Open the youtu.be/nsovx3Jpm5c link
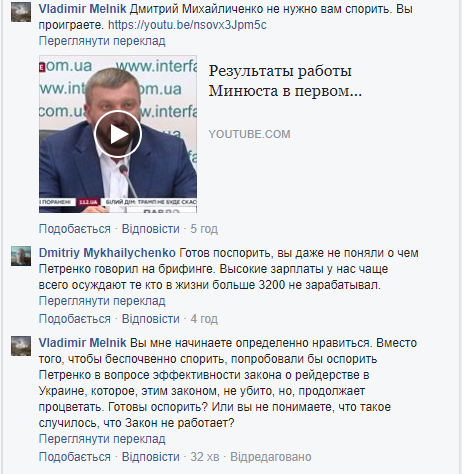 pos(187,25)
